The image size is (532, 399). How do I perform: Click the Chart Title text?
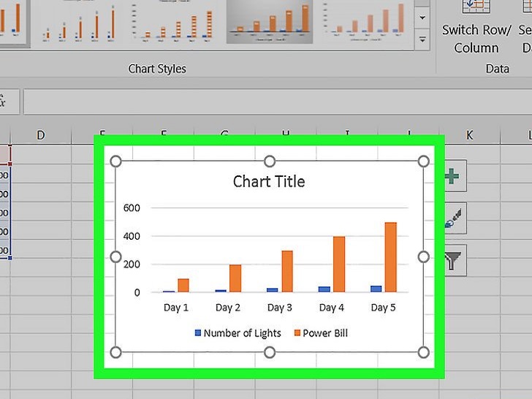269,181
